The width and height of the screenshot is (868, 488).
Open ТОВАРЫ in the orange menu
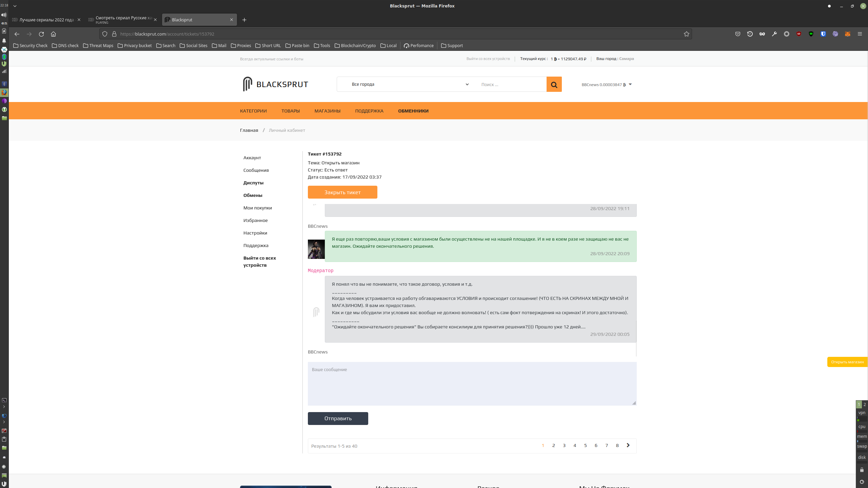point(290,111)
